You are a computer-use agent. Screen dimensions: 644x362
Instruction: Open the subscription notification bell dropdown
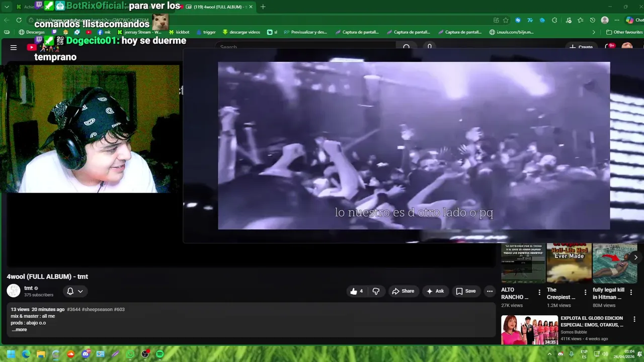75,291
